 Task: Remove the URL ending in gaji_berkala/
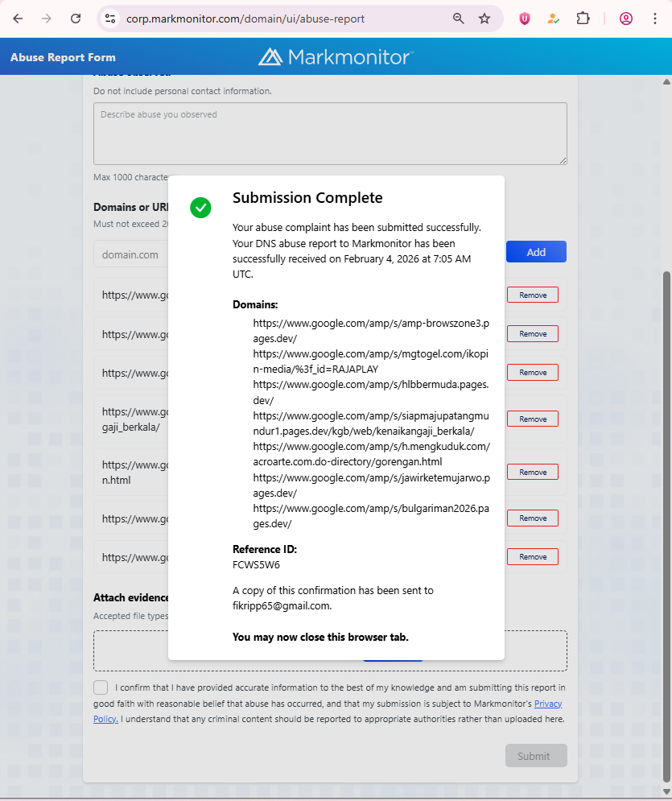tap(533, 419)
